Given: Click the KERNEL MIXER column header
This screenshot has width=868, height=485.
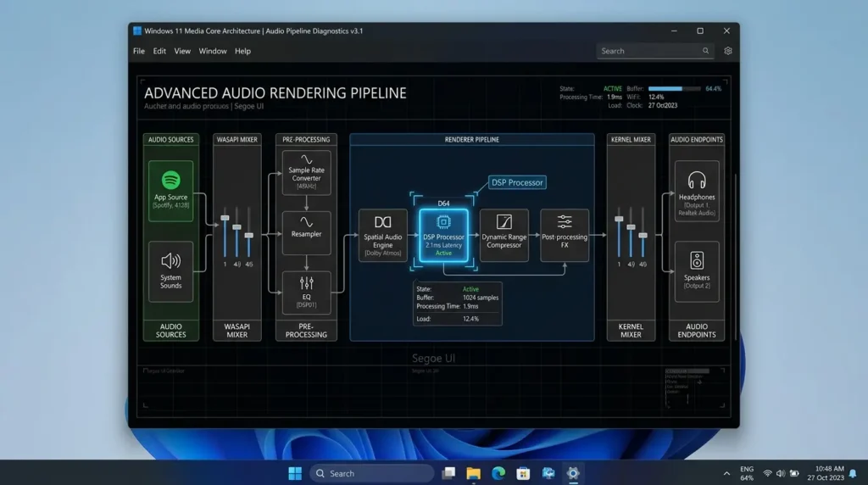Looking at the screenshot, I should 631,140.
